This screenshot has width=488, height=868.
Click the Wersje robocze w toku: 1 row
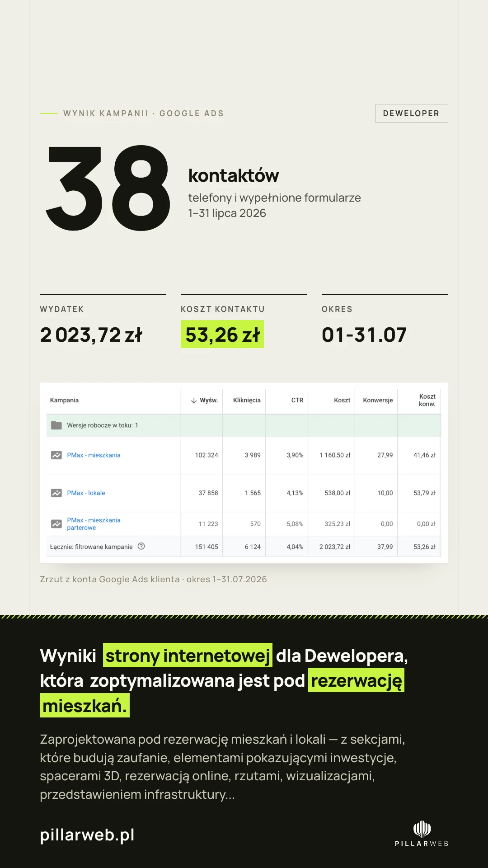[x=244, y=425]
